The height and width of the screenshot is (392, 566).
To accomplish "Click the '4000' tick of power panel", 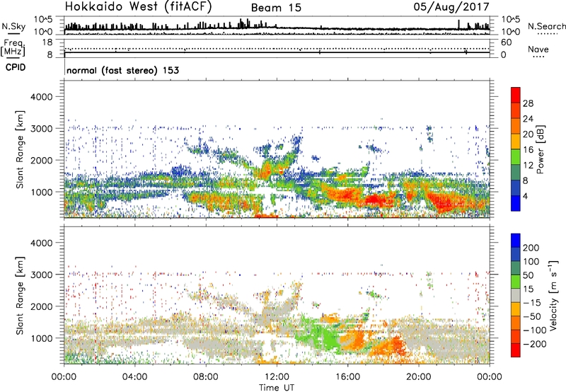I will [41, 97].
